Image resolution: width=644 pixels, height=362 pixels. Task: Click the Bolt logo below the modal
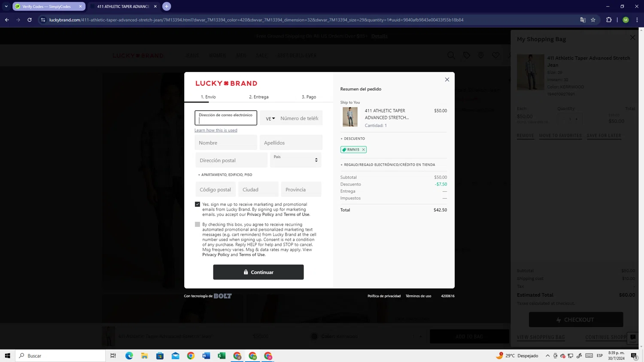click(x=222, y=296)
